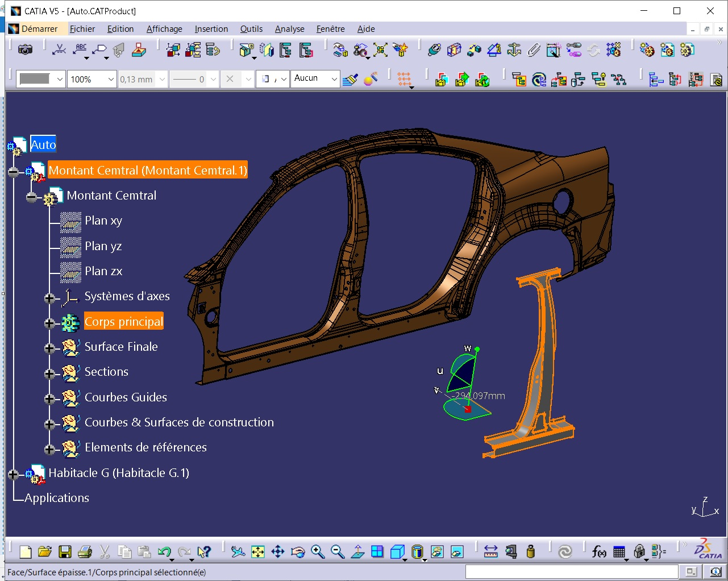Screen dimensions: 728x581
Task: Click the Save diskette icon
Action: (x=65, y=551)
